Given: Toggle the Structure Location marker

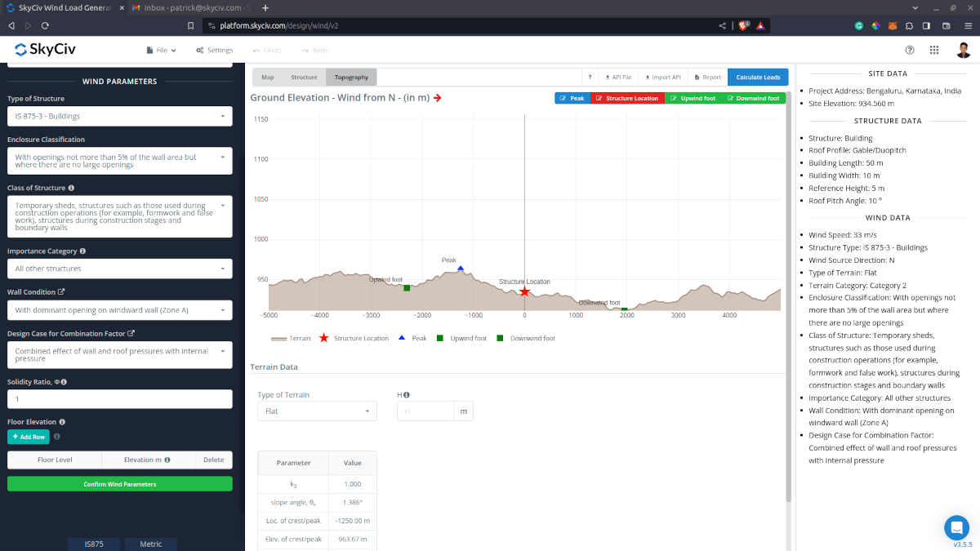Looking at the screenshot, I should [x=626, y=98].
